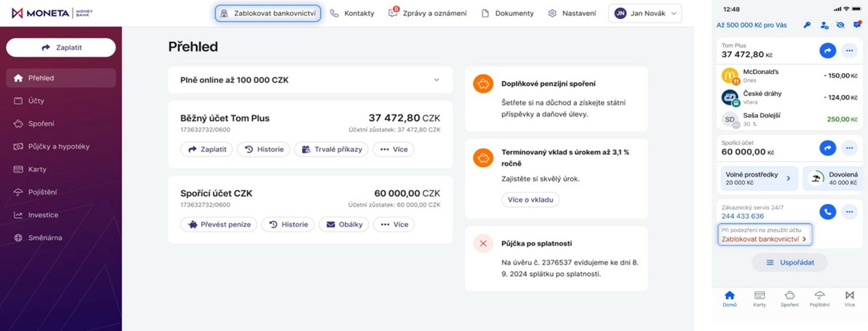Image resolution: width=868 pixels, height=331 pixels.
Task: Tap the user settings icon in mobile header
Action: coord(824,25)
